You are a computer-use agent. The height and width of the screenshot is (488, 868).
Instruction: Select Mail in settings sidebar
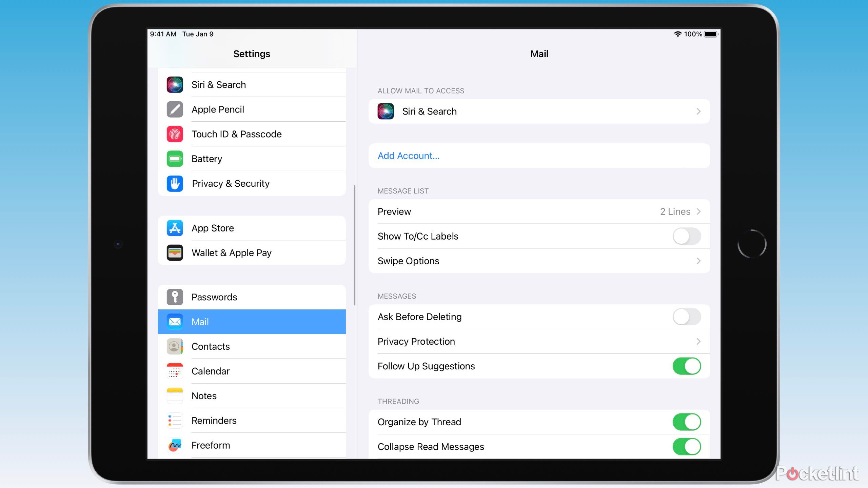tap(251, 322)
